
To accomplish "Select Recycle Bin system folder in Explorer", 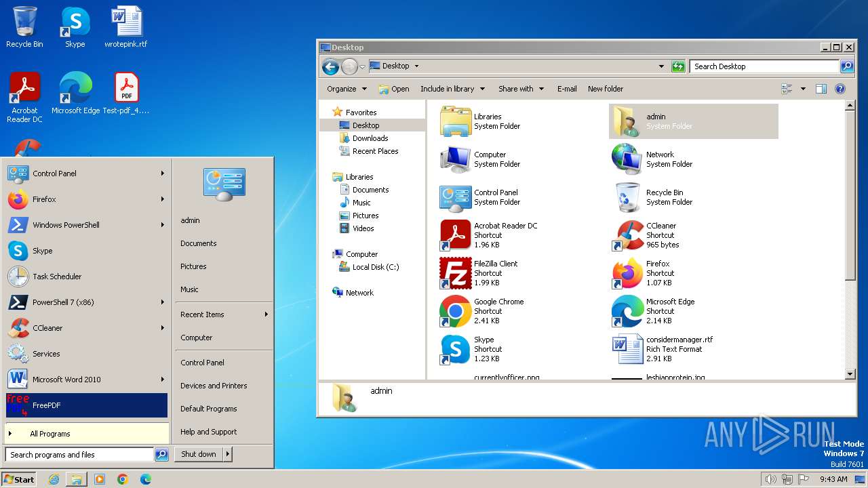I will pos(652,197).
